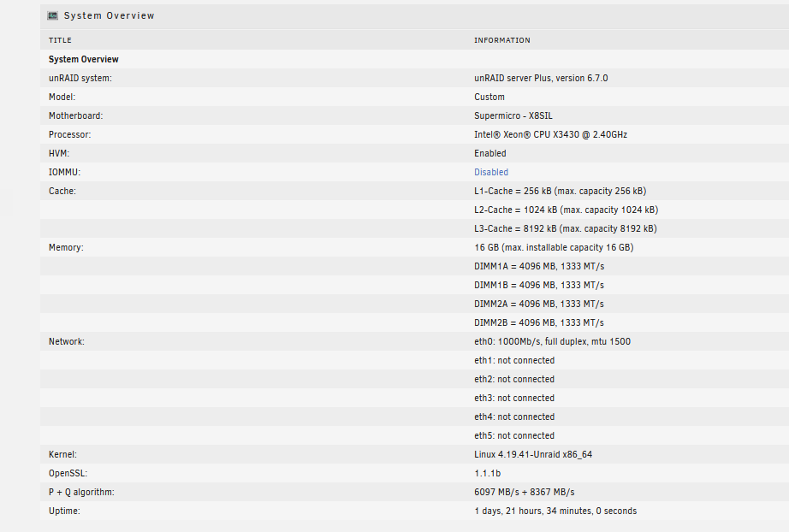
Task: Select the System Overview header title
Action: (110, 15)
